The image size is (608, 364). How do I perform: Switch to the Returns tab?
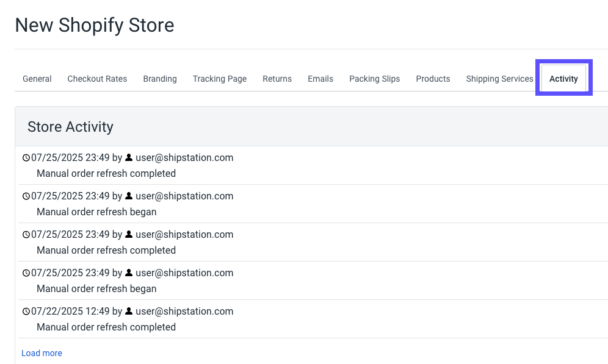tap(277, 79)
